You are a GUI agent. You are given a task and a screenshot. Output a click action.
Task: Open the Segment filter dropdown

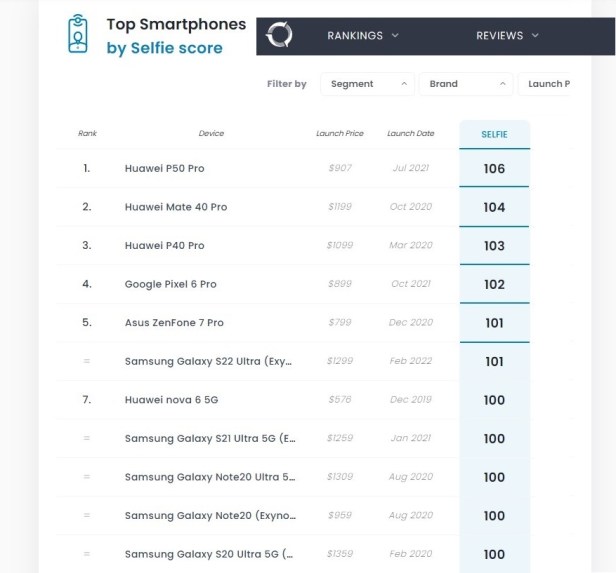[367, 84]
